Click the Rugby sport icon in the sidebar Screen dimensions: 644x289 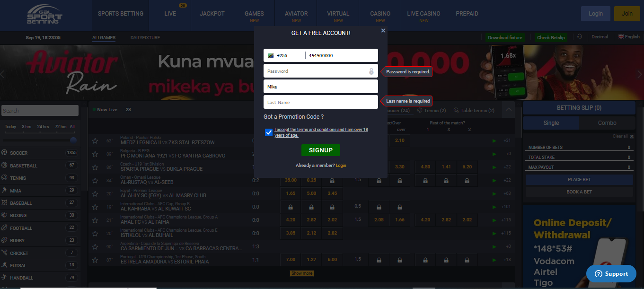point(5,240)
